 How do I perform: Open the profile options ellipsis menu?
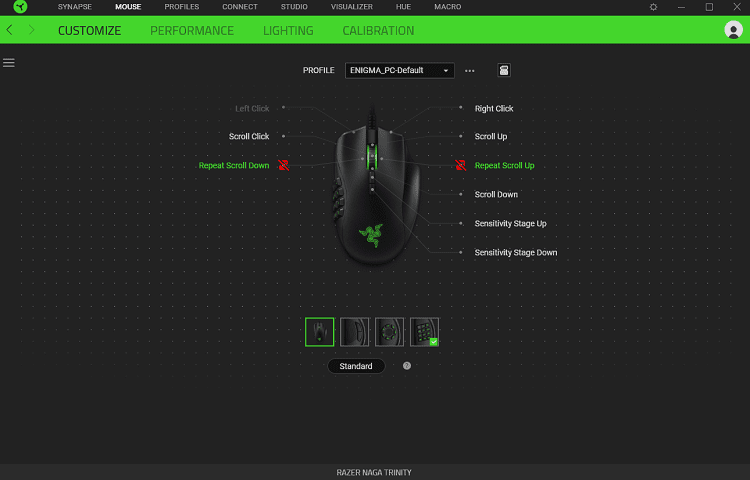pos(470,71)
